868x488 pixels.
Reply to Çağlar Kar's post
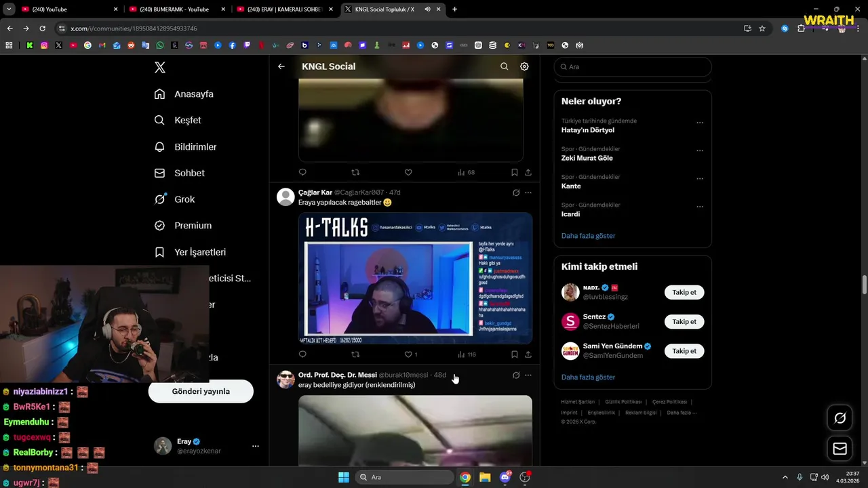pos(302,354)
